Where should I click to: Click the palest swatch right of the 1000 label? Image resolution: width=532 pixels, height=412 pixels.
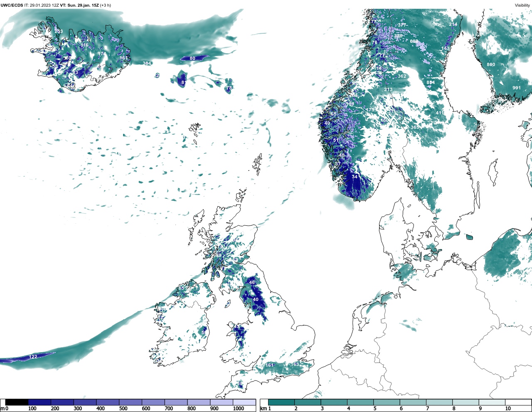pos(244,402)
